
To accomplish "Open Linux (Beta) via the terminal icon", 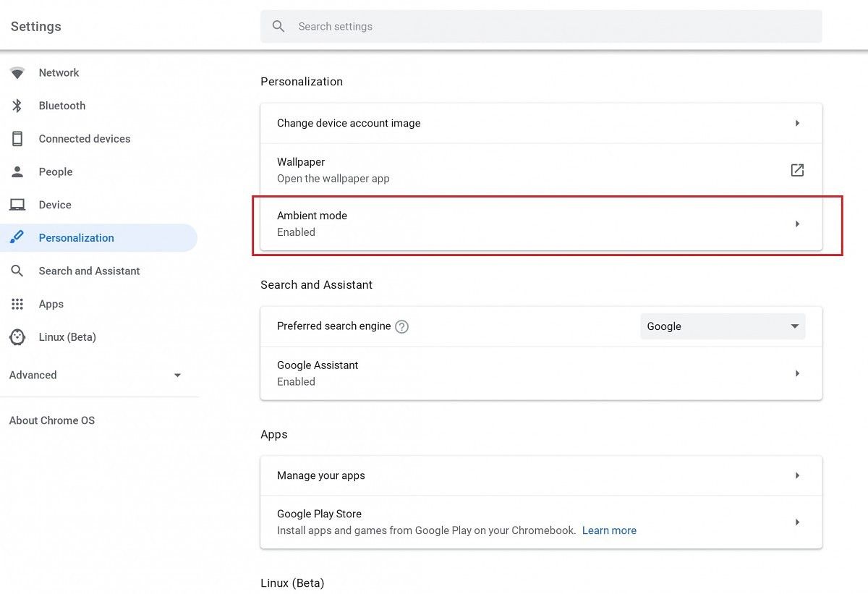I will [x=17, y=337].
